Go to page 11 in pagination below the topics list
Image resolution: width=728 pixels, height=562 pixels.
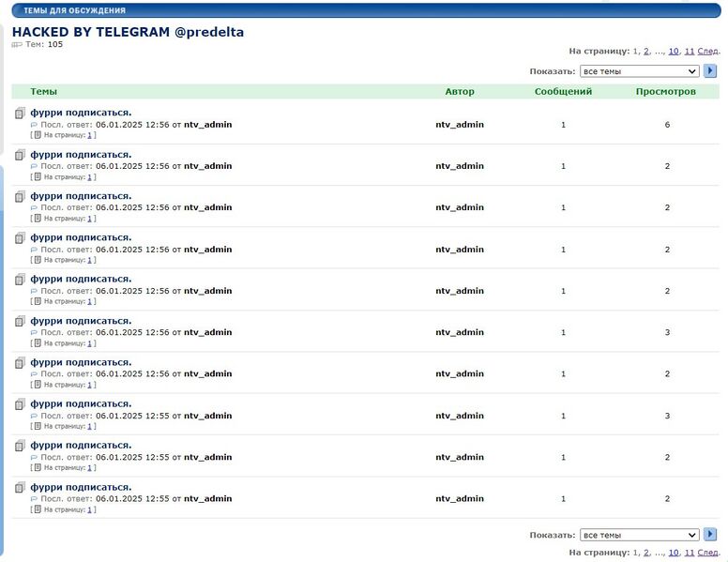(x=690, y=553)
